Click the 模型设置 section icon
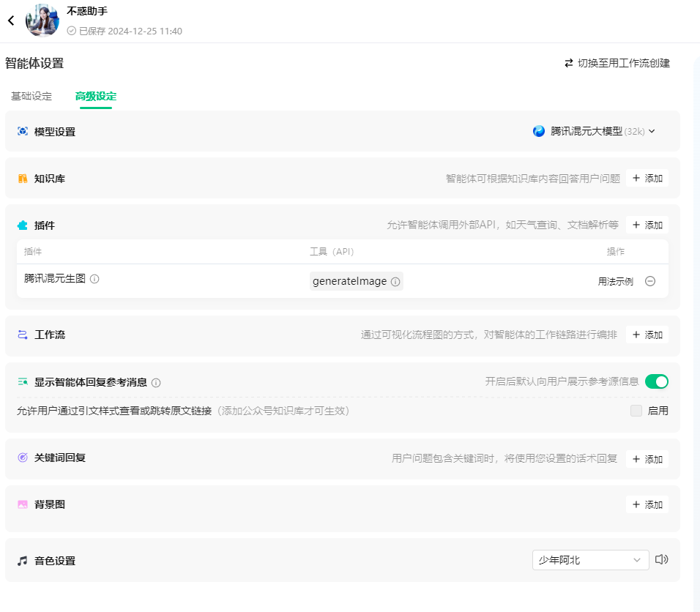The width and height of the screenshot is (700, 612). click(23, 131)
